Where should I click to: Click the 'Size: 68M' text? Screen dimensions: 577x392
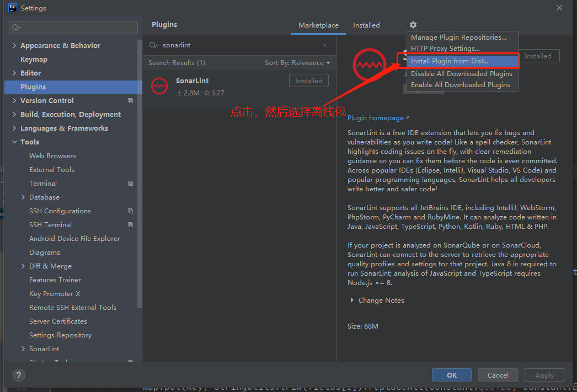[363, 326]
